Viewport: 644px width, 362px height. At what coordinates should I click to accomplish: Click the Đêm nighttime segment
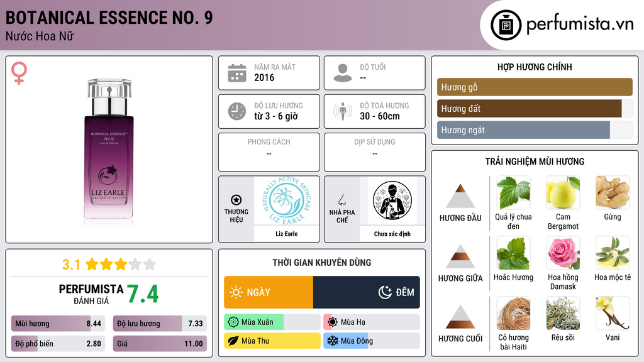367,292
